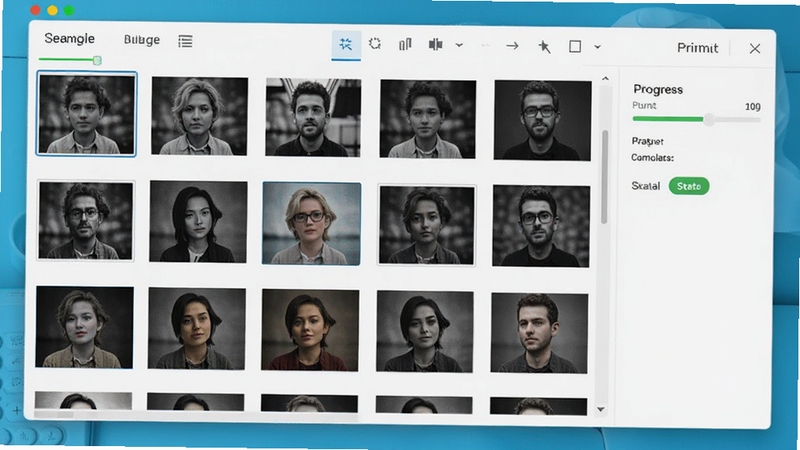Viewport: 800px width, 450px height.
Task: Open the Seamgle tab
Action: click(x=69, y=39)
